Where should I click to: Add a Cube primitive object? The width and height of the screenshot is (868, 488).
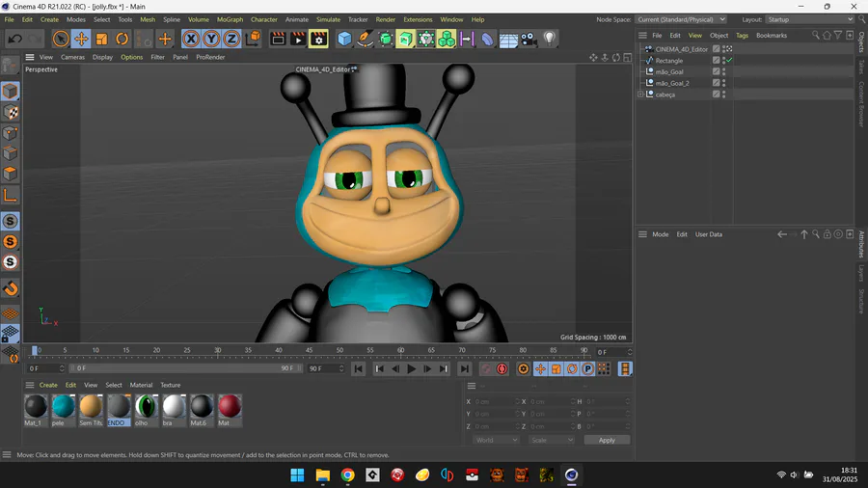coord(344,39)
